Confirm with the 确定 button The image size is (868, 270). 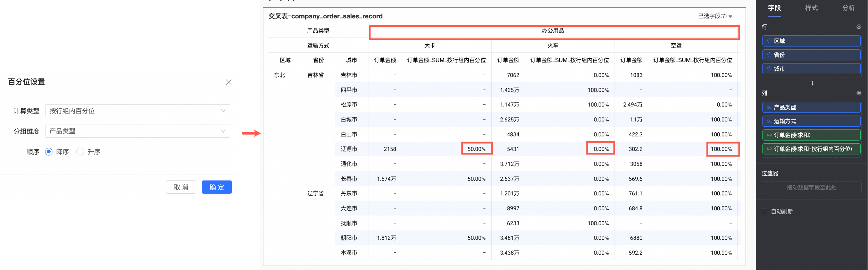tap(217, 187)
